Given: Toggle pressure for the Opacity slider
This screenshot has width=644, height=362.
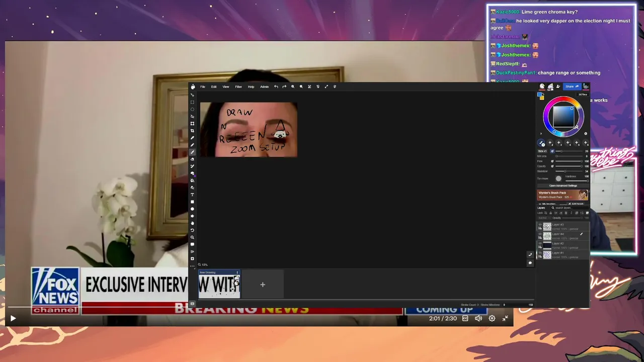Looking at the screenshot, I should [552, 166].
